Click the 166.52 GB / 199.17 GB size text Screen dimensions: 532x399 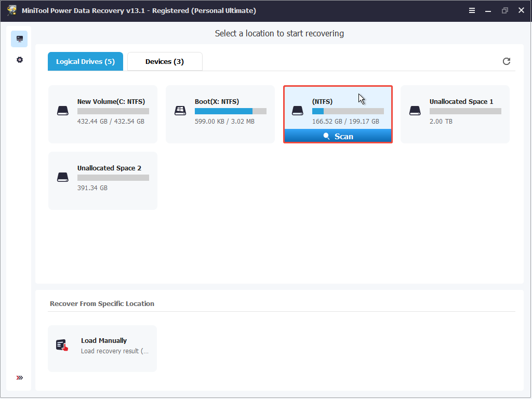click(x=345, y=122)
